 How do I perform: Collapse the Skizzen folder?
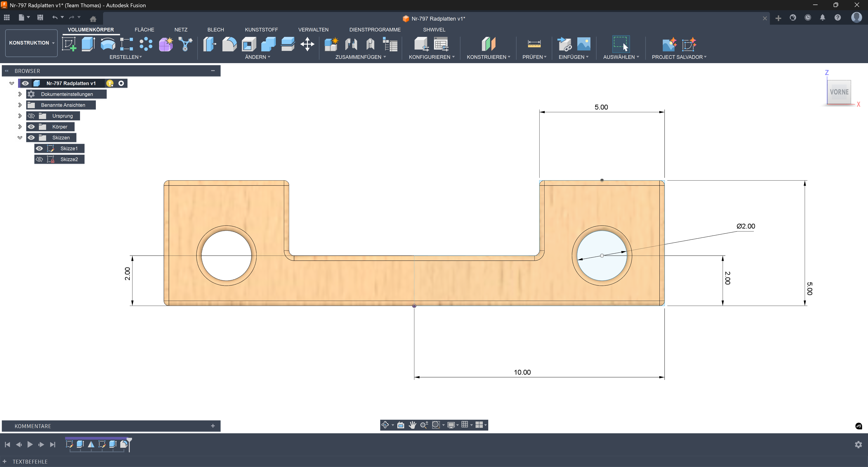coord(20,138)
